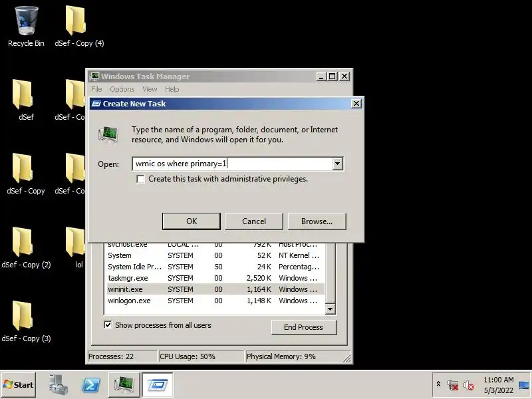
Task: Open the network status tray icon
Action: (x=453, y=385)
